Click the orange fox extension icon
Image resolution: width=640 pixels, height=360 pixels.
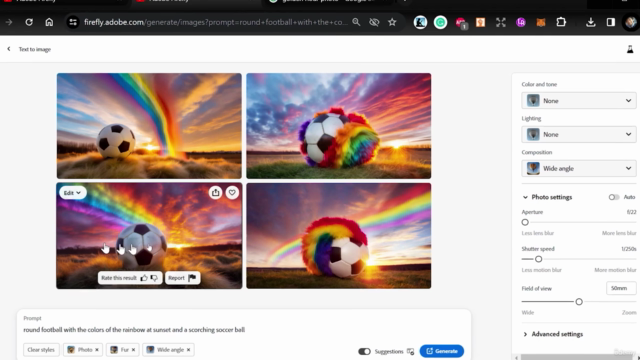541,22
